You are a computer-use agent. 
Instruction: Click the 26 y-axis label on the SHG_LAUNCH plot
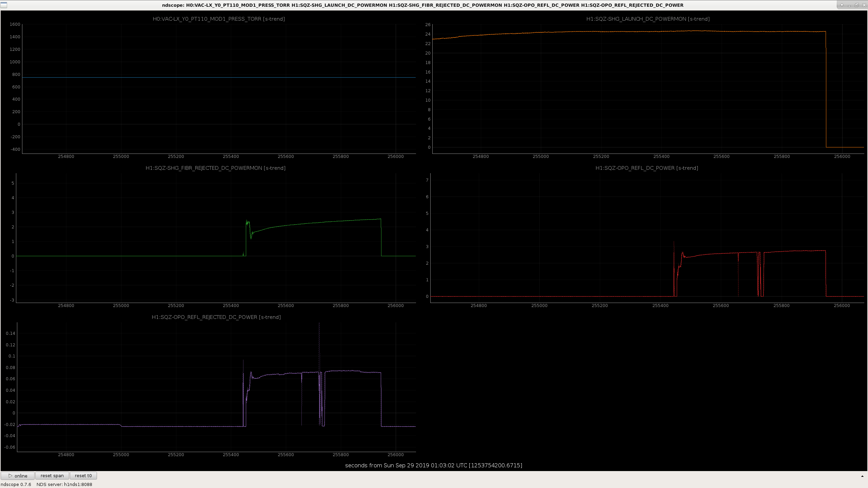tap(428, 25)
